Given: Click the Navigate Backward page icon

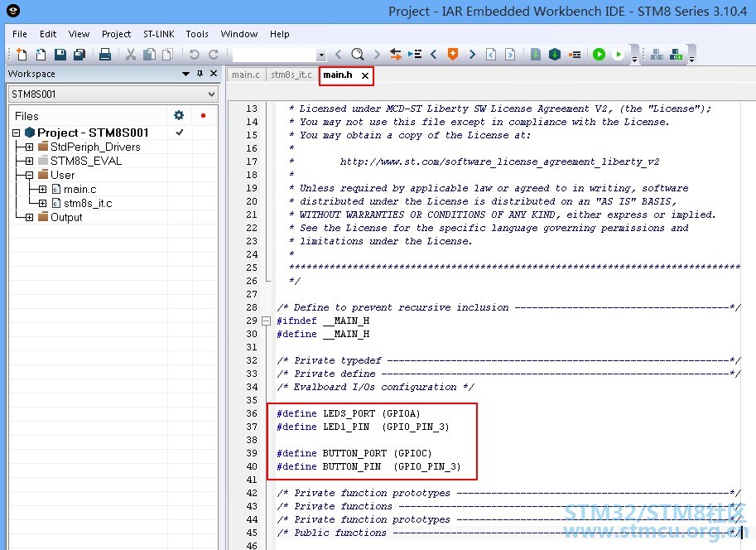Looking at the screenshot, I should [x=491, y=54].
